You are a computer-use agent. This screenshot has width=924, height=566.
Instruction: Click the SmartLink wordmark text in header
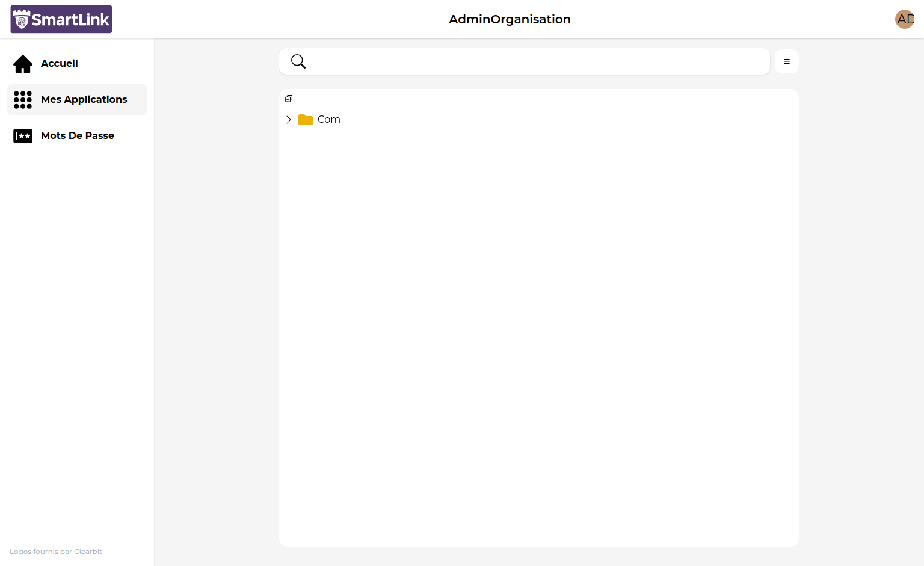tap(70, 20)
